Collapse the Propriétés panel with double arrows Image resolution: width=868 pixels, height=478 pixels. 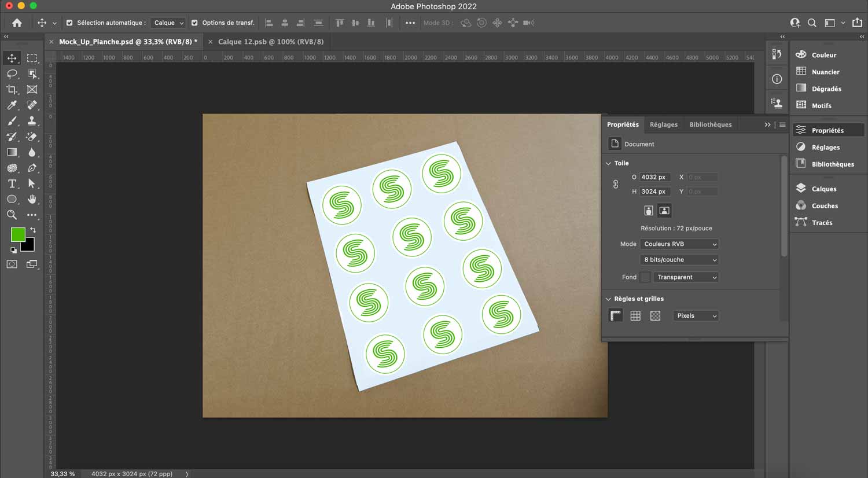(x=767, y=124)
